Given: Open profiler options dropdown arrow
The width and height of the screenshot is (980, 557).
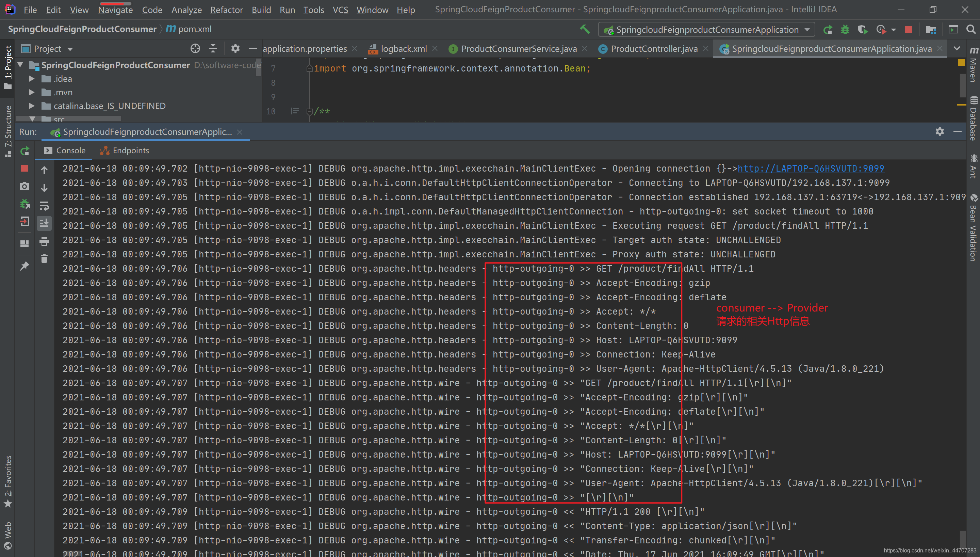Looking at the screenshot, I should click(x=893, y=30).
